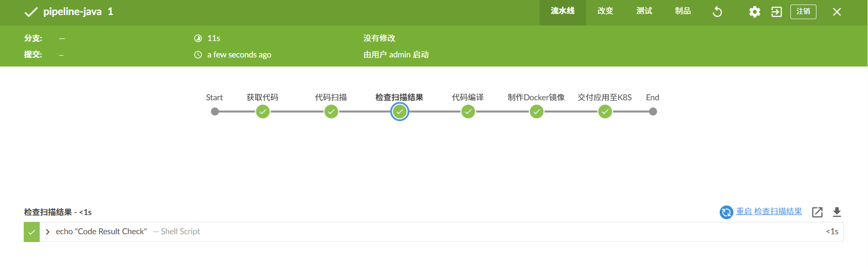Click the green step success status icon
Image resolution: width=868 pixels, height=267 pixels.
[31, 232]
